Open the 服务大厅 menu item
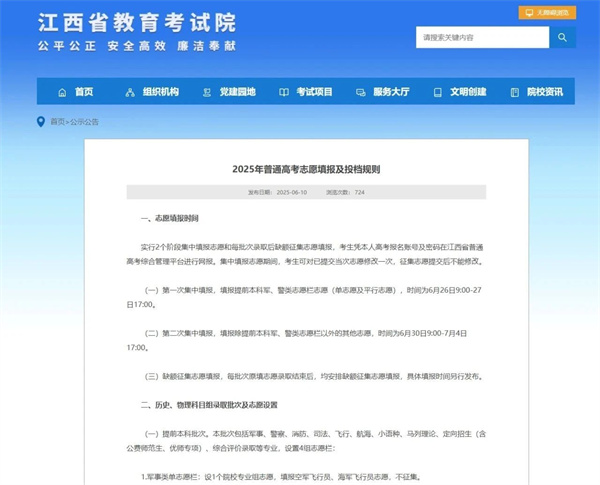The height and width of the screenshot is (485, 600). tap(391, 92)
